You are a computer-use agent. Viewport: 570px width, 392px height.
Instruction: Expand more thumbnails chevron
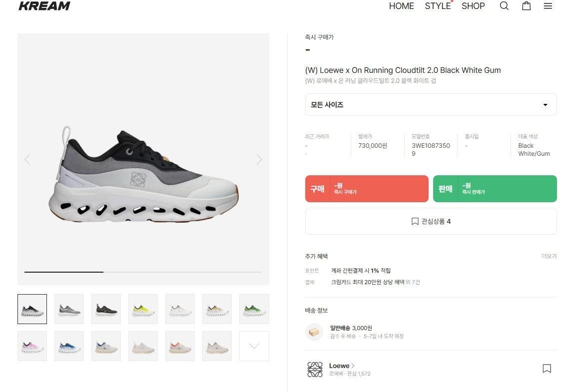[x=254, y=346]
